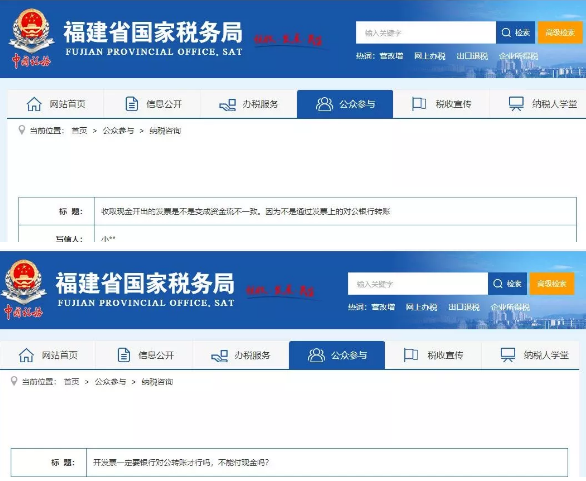Click the people icon in bottom 公众参与 tab
The height and width of the screenshot is (481, 586).
[x=316, y=355]
